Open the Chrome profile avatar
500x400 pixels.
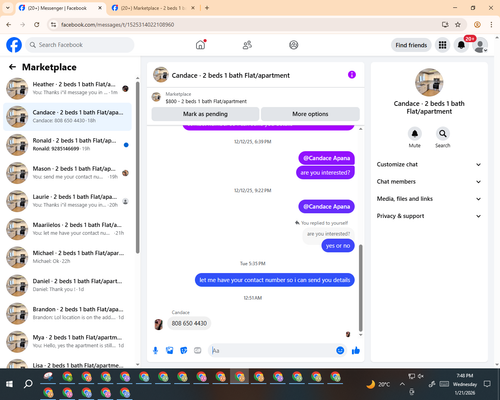(477, 25)
